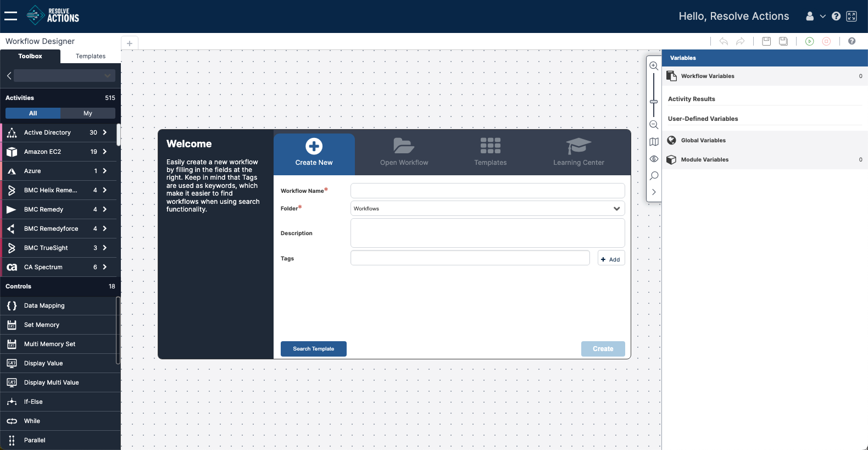868x450 pixels.
Task: Click the zoom slider handle
Action: coord(654,102)
